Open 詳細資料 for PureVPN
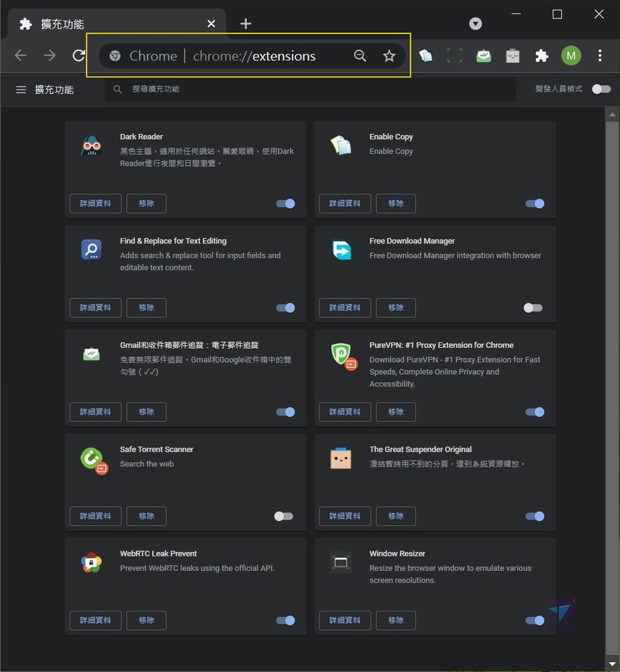This screenshot has width=620, height=672. point(345,412)
